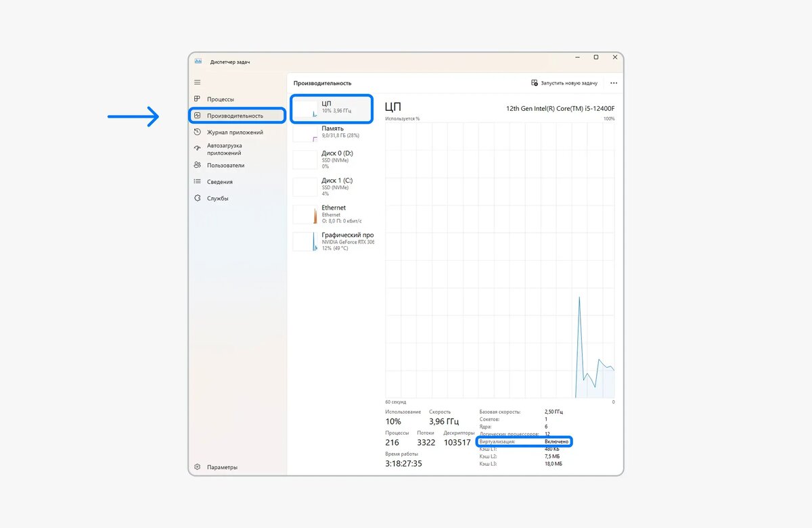Click the ЦП heading above the graph
This screenshot has height=528, width=812.
coord(393,107)
